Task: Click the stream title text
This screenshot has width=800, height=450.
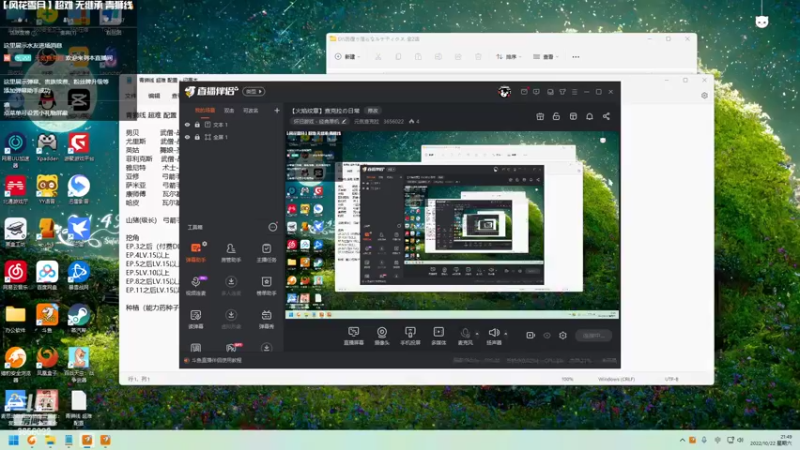Action: click(x=326, y=111)
